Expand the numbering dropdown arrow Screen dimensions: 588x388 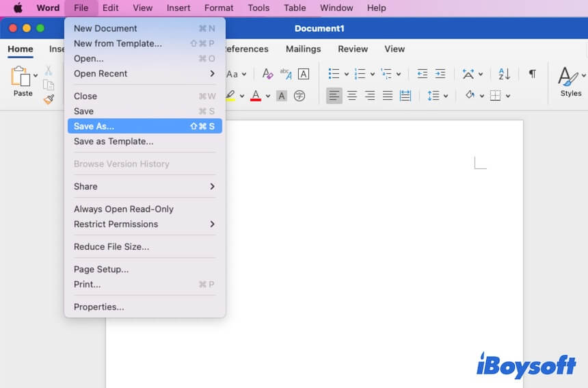[373, 74]
